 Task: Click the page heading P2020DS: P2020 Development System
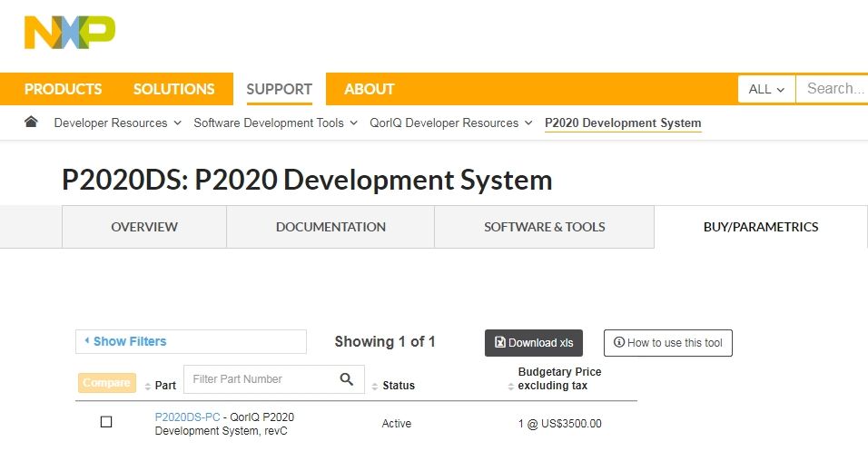(x=307, y=180)
